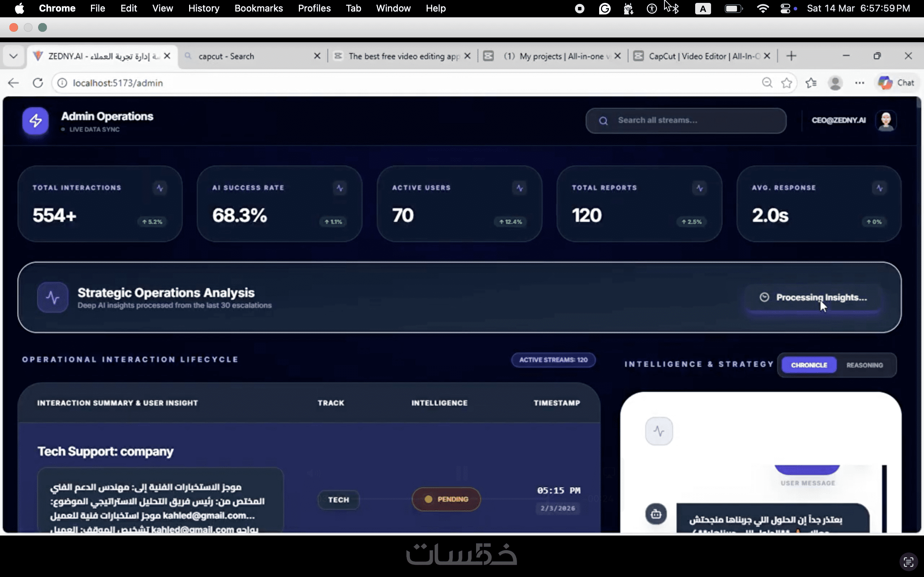Switch to the CHRONICLE view toggle
Image resolution: width=924 pixels, height=577 pixels.
[x=809, y=365]
